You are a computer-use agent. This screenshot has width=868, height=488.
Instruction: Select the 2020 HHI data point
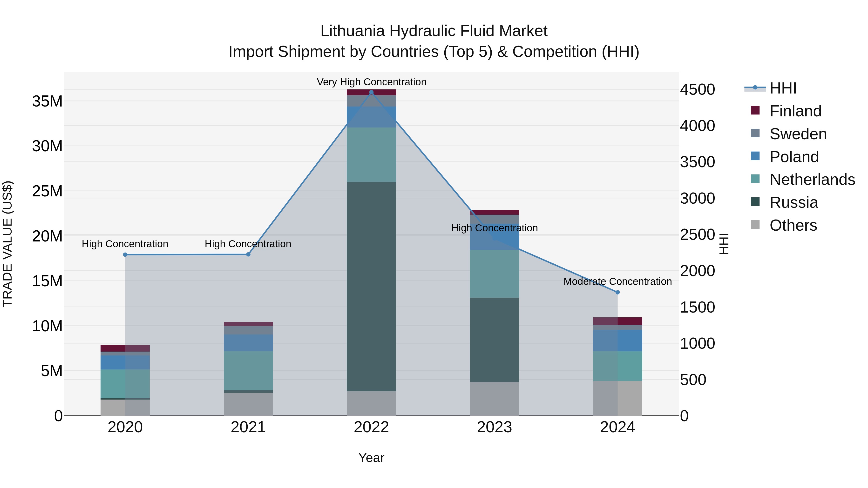125,255
